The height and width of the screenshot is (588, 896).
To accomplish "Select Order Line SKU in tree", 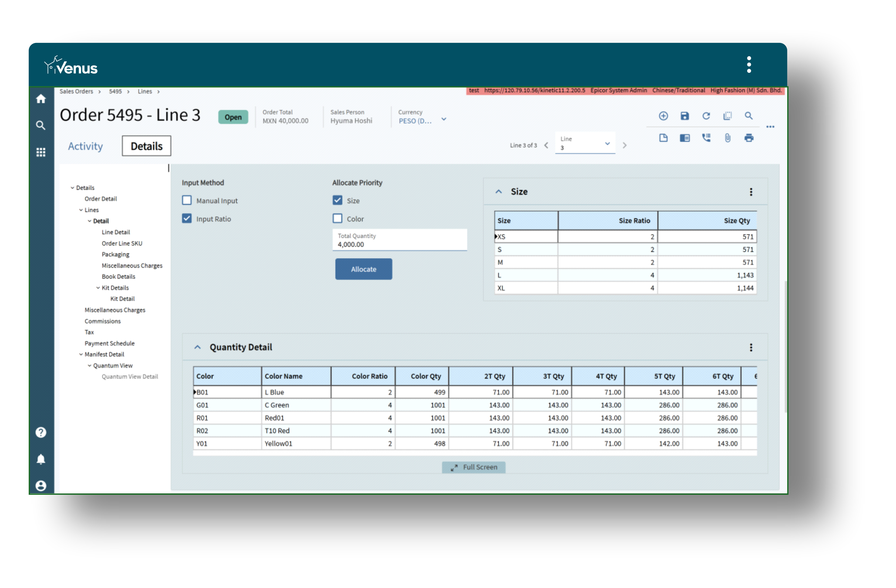I will pyautogui.click(x=122, y=243).
